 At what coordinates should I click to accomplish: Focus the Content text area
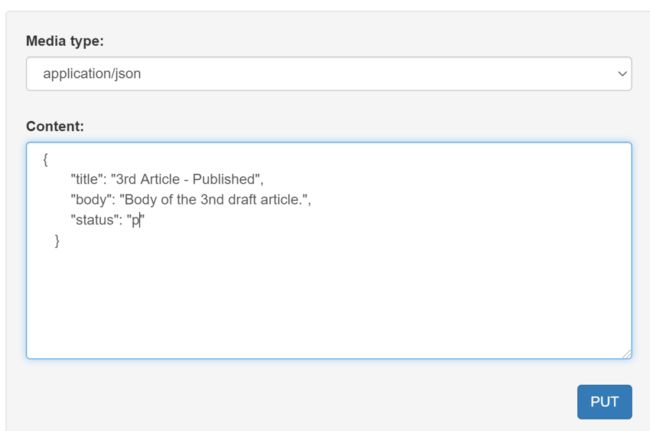[x=329, y=250]
